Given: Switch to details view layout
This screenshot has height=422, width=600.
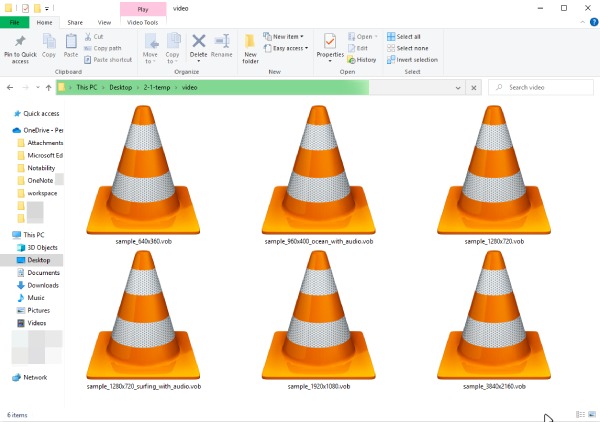Looking at the screenshot, I should click(x=580, y=415).
